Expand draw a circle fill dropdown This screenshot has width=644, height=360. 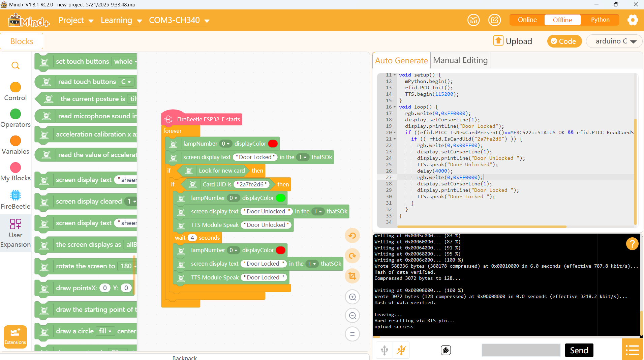pos(105,331)
